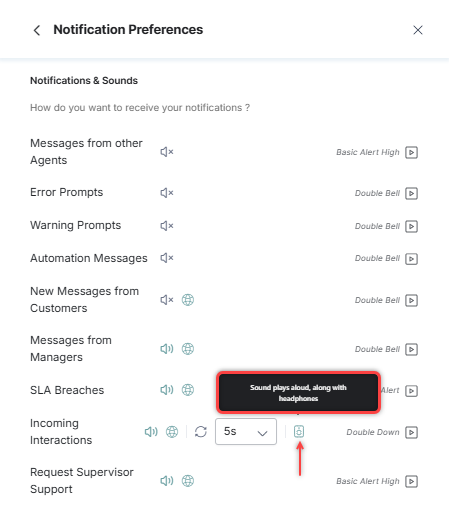
Task: Play the Double Bell preview for Error Prompts
Action: (x=411, y=193)
